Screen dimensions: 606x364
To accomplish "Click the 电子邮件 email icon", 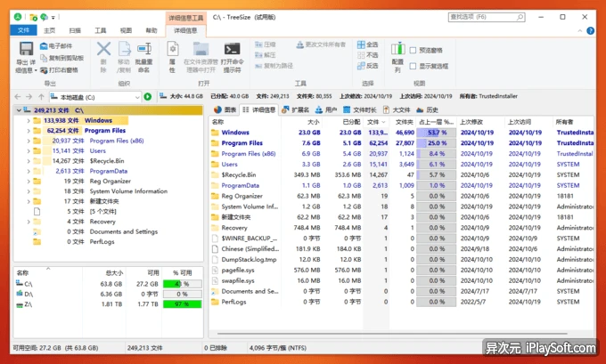I will tap(44, 46).
